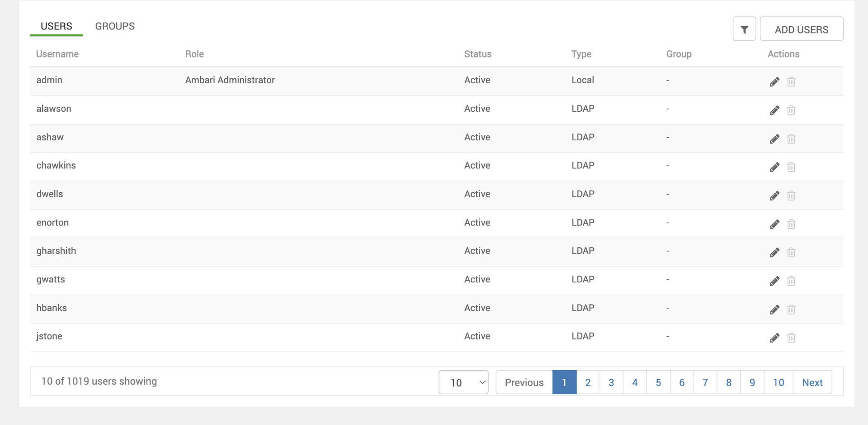This screenshot has height=425, width=868.
Task: Go to the Next page of users
Action: pos(812,382)
